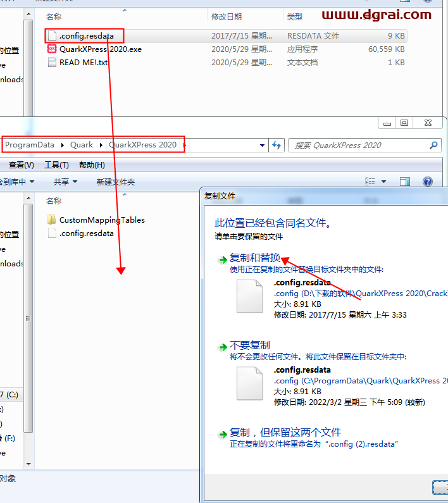Viewport: 448px width, 503px height.
Task: Toggle preview pane icon
Action: click(405, 182)
